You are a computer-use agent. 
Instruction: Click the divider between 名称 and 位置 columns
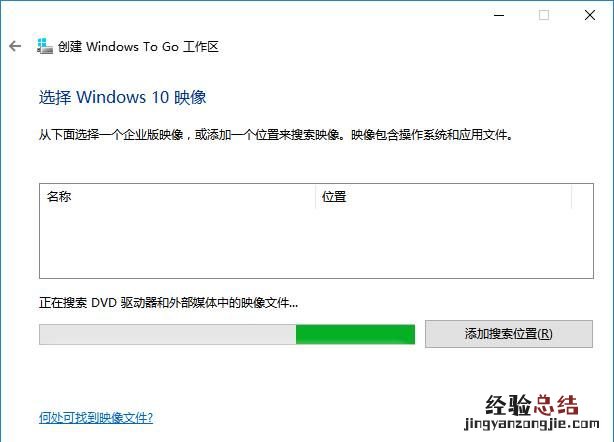315,196
